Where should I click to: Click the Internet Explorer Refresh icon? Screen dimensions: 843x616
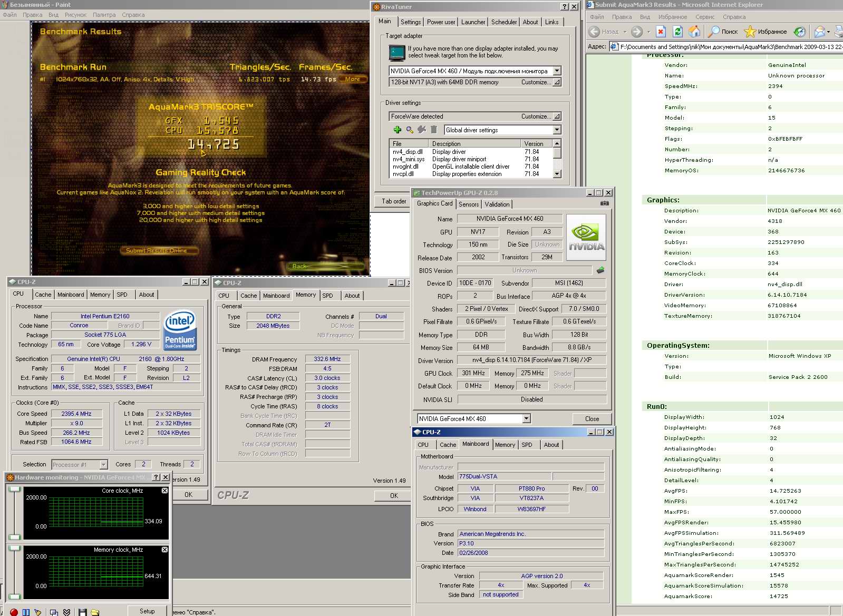678,32
